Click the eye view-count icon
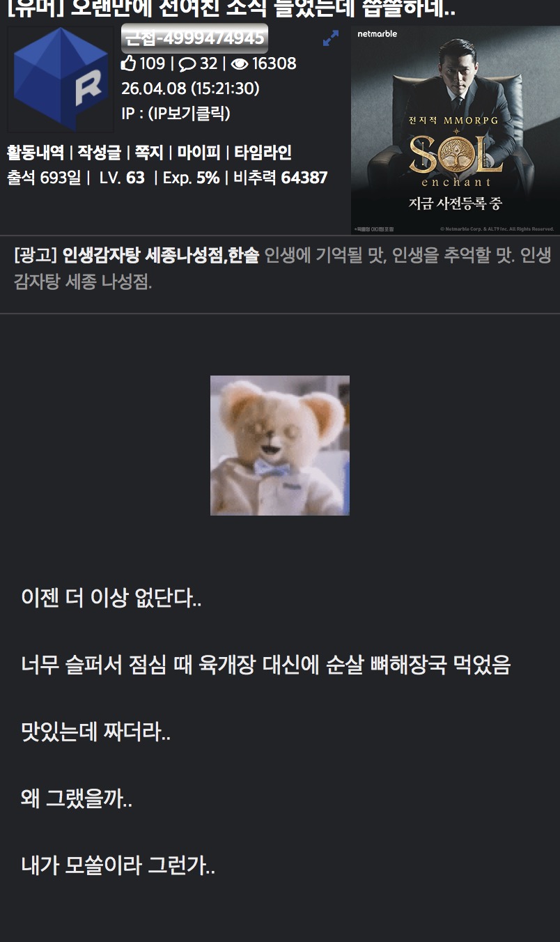The image size is (560, 942). click(240, 64)
